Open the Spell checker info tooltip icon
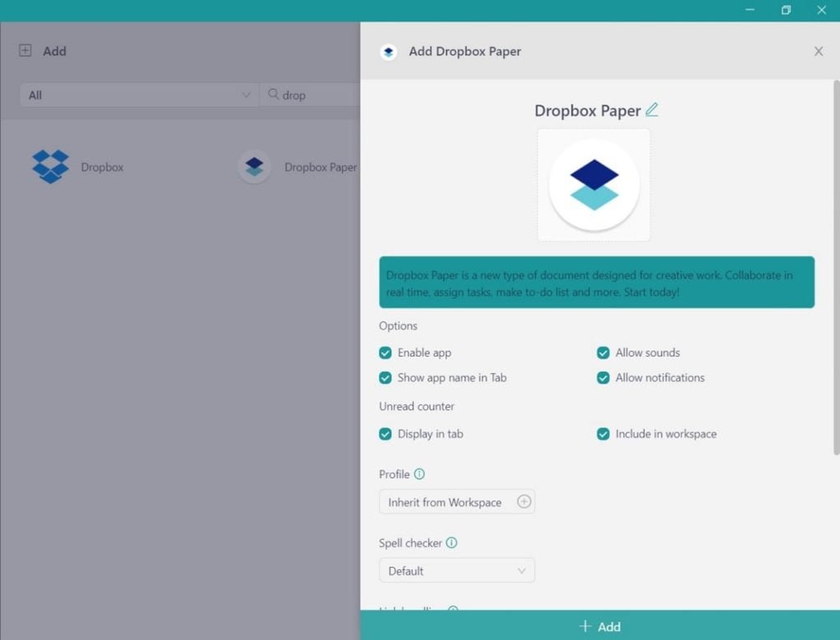This screenshot has width=840, height=640. 453,542
